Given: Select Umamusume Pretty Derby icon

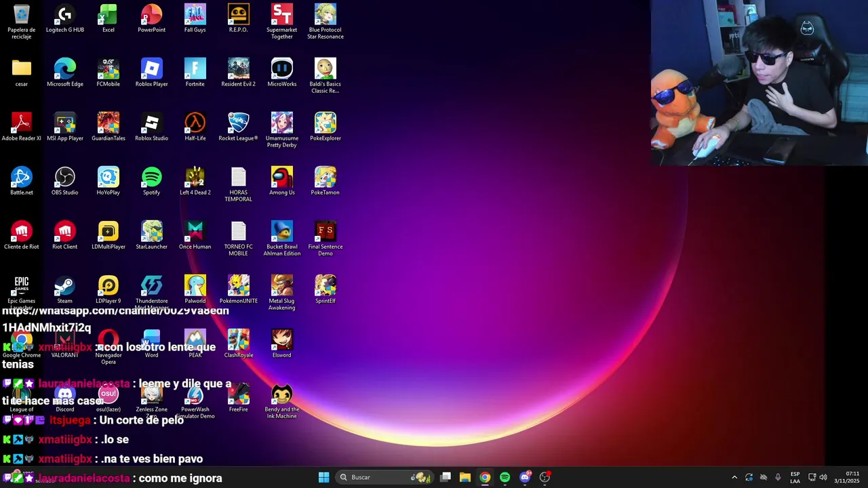Looking at the screenshot, I should tap(282, 130).
